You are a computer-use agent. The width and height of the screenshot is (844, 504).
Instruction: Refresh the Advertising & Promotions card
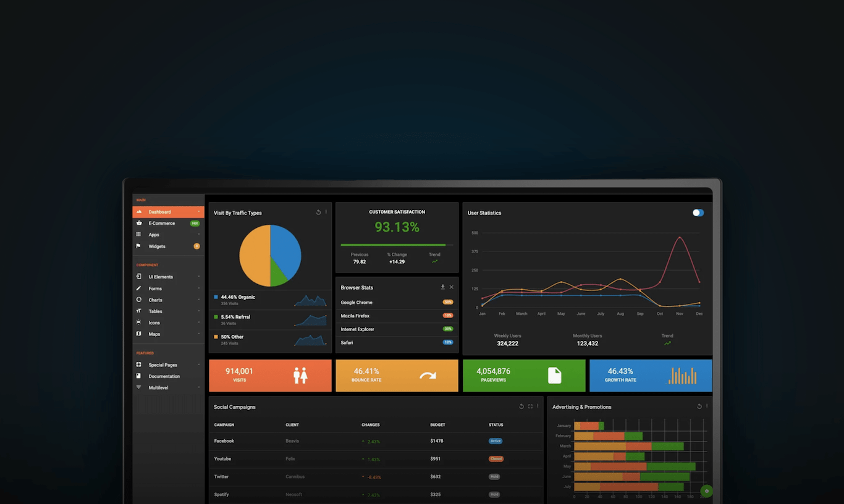tap(699, 406)
